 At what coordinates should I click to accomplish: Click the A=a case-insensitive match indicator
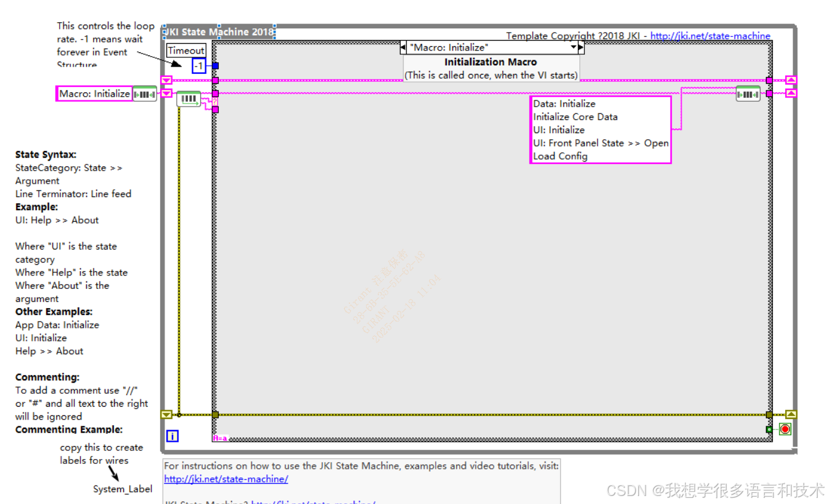(x=220, y=438)
